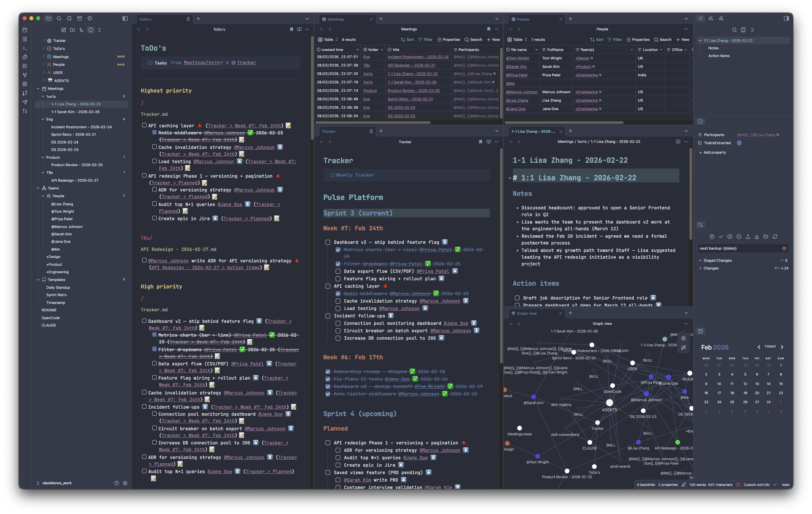Screen dimensions: 812x514
Task: Open vault settings gear at bottom left
Action: [125, 483]
